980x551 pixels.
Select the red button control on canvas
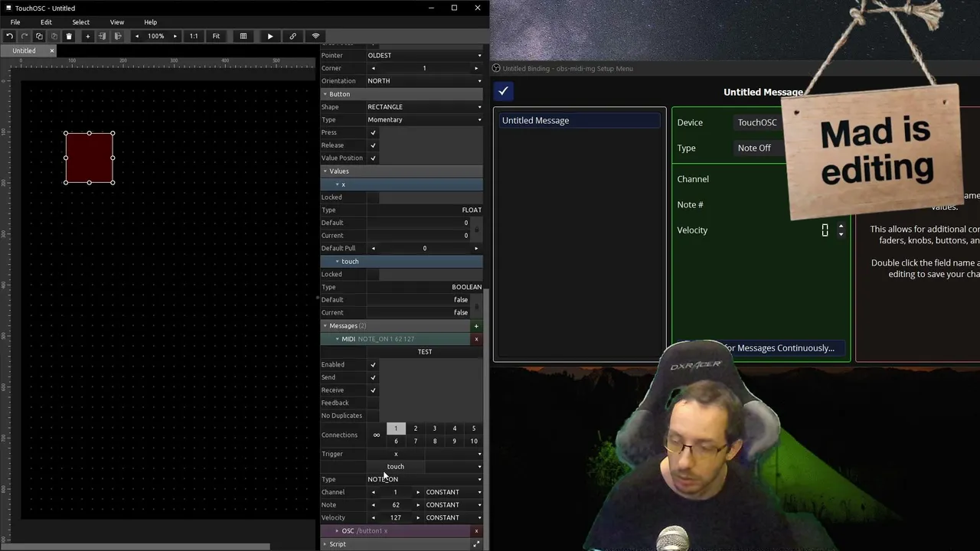point(90,158)
